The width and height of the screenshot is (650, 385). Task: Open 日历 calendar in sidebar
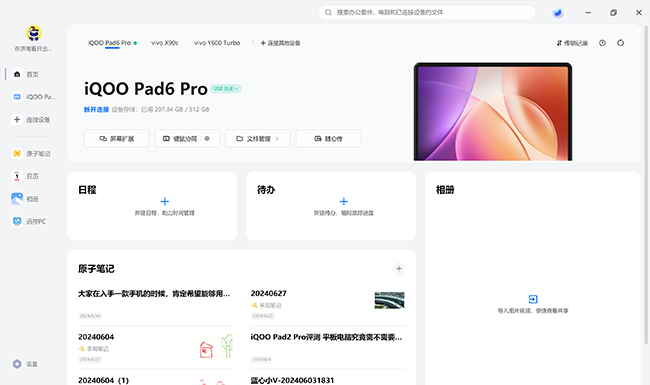(26, 176)
